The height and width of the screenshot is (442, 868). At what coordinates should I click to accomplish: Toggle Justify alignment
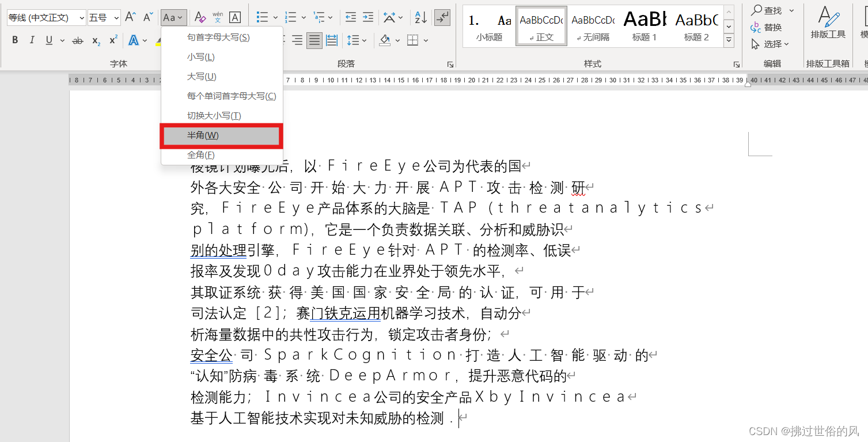(314, 40)
